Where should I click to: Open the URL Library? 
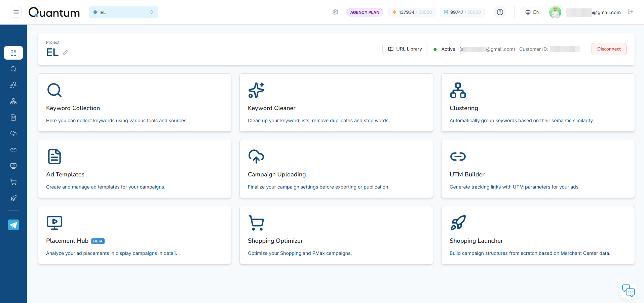(x=405, y=49)
